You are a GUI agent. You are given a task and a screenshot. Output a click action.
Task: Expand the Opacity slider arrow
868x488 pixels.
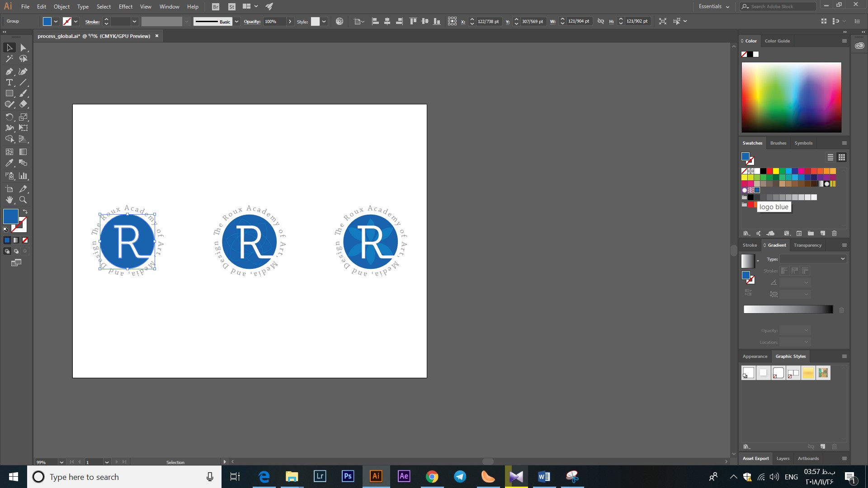point(290,22)
